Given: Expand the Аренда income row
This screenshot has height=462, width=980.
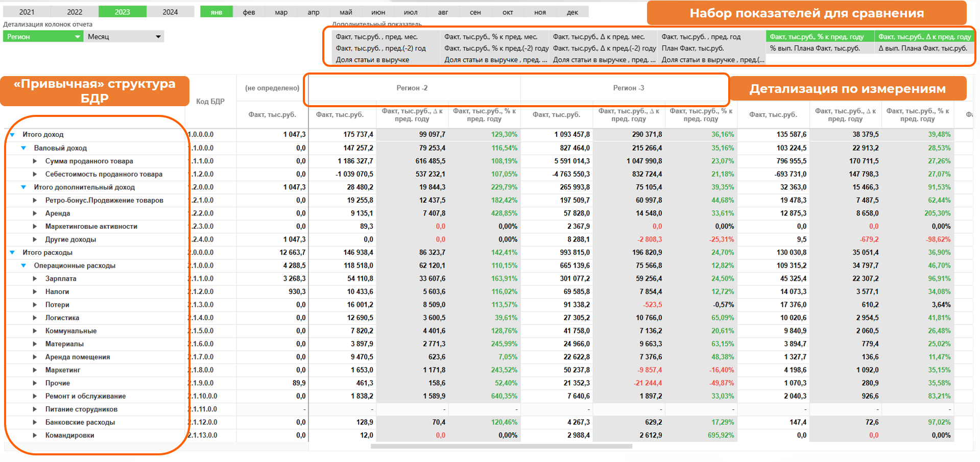Looking at the screenshot, I should tap(35, 213).
